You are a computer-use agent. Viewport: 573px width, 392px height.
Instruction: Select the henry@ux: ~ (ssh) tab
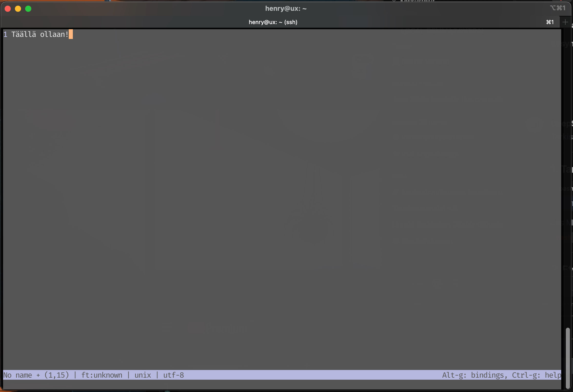click(x=273, y=22)
